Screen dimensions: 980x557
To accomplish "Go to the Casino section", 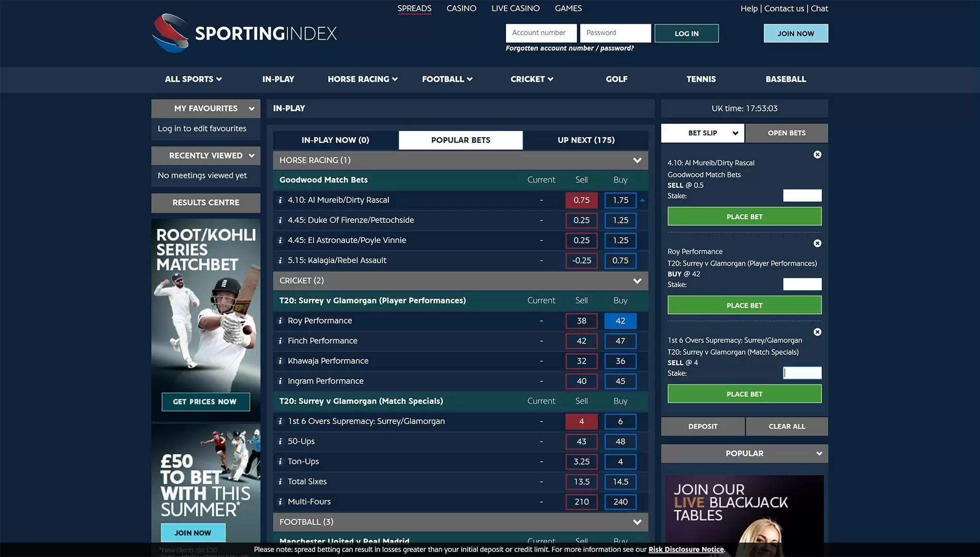I will (461, 8).
